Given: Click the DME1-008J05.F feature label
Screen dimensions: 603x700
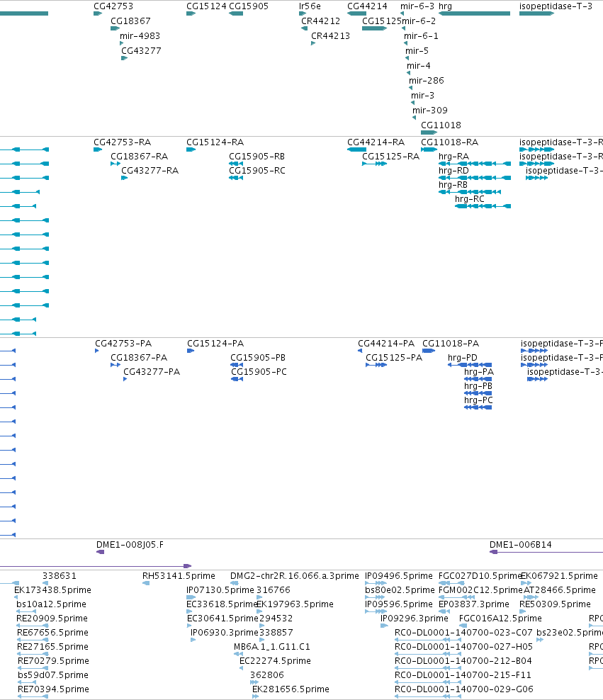Looking at the screenshot, I should [x=130, y=545].
